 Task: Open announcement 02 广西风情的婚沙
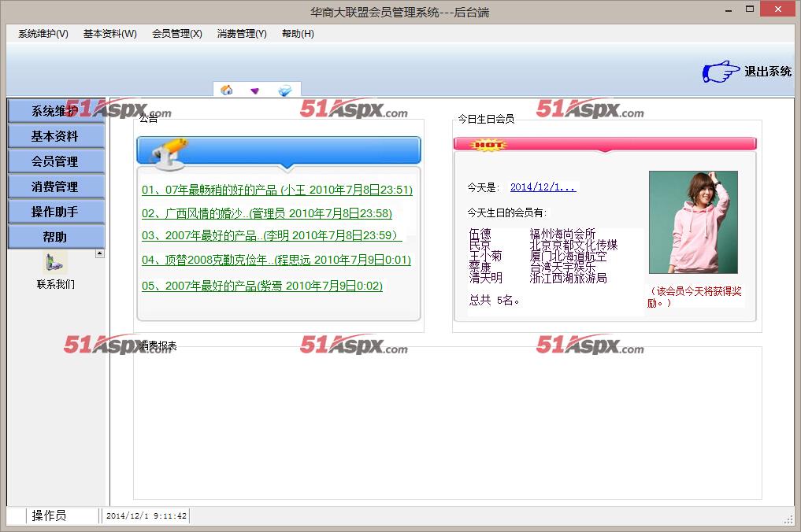(x=267, y=213)
